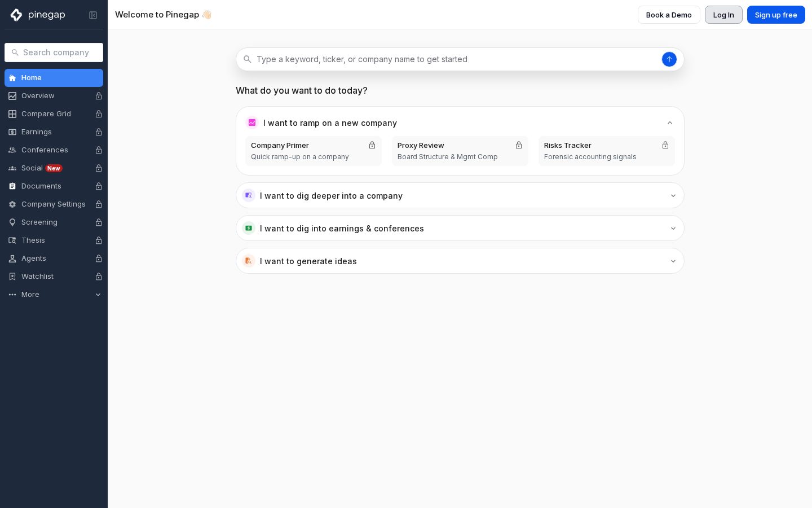Click the lock icon on Risks Tracker card
812x508 pixels.
click(x=665, y=145)
